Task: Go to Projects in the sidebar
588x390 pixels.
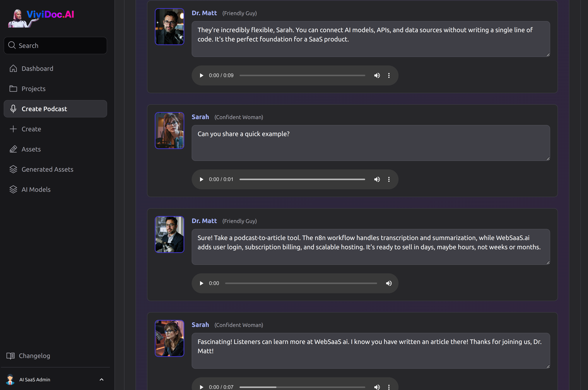Action: click(x=34, y=89)
